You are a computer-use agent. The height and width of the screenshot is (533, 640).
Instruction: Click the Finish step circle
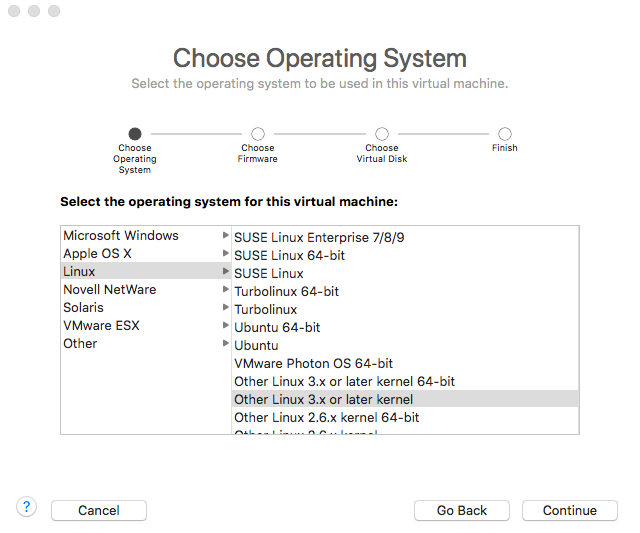point(505,134)
